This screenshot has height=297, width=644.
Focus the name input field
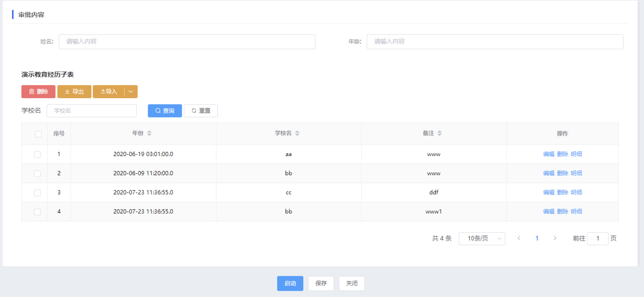tap(187, 41)
